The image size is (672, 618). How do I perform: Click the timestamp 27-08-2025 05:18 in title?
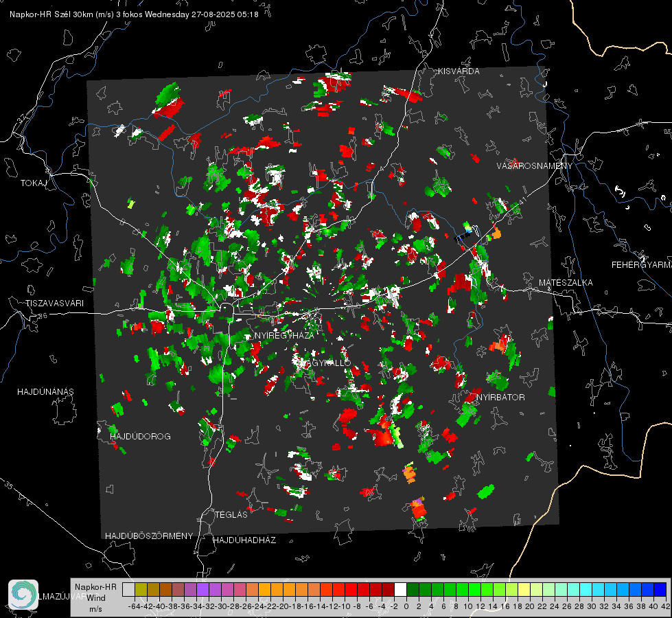225,14
